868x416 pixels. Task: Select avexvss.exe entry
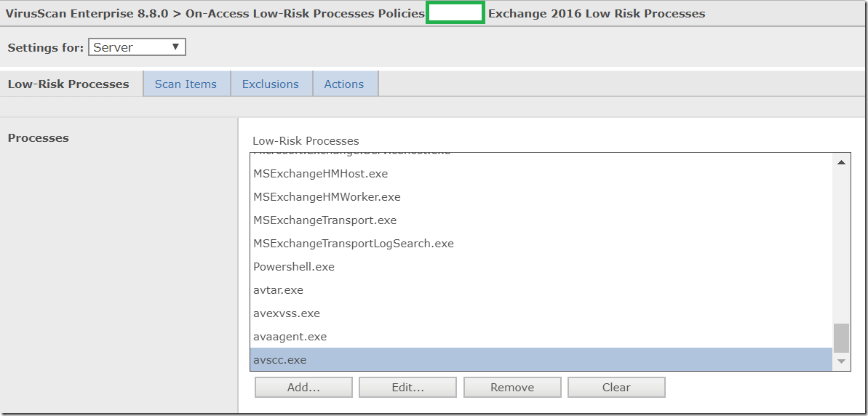point(541,313)
